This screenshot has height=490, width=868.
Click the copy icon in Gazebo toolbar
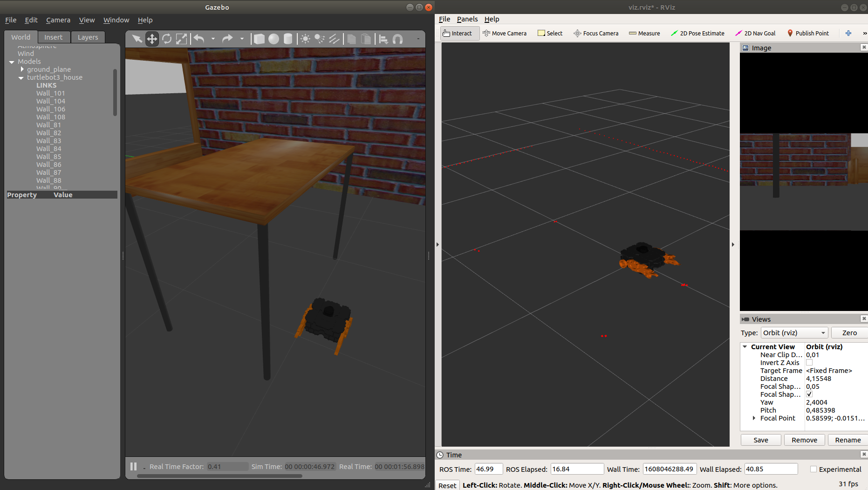tap(352, 39)
